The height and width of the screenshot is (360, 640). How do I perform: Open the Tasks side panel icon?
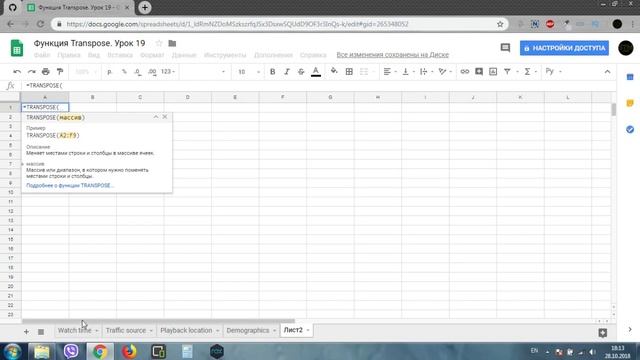pyautogui.click(x=630, y=129)
